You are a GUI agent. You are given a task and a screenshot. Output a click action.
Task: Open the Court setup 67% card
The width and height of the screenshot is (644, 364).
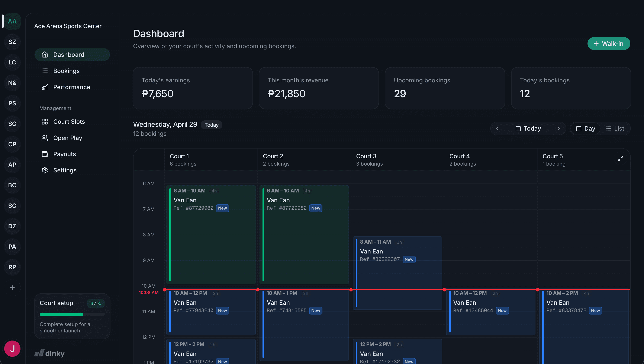point(72,316)
